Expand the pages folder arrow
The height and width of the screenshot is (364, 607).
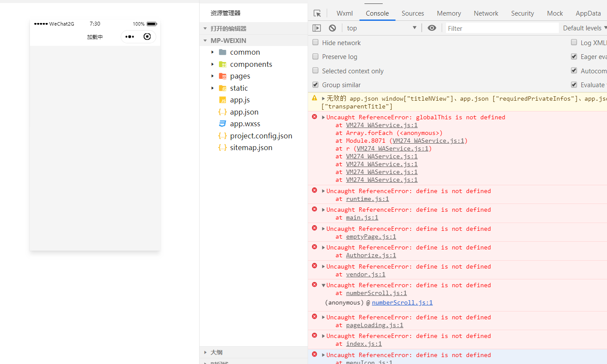pyautogui.click(x=213, y=76)
